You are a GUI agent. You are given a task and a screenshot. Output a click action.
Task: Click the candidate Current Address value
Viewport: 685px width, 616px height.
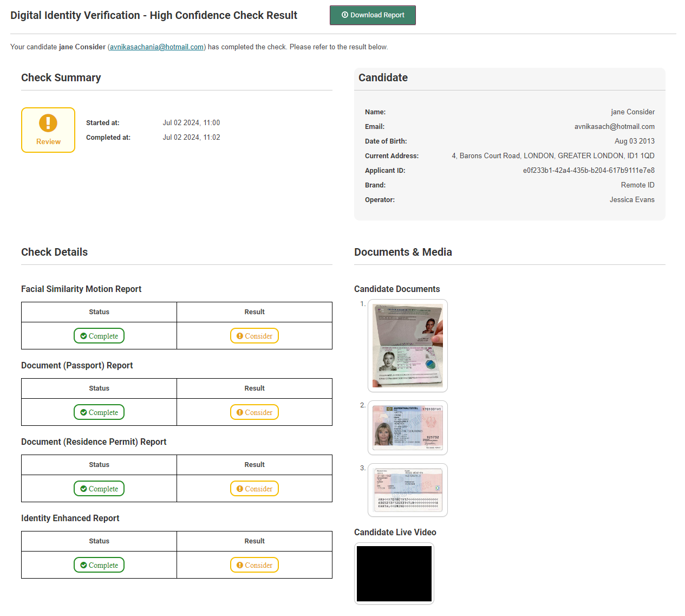pyautogui.click(x=553, y=156)
